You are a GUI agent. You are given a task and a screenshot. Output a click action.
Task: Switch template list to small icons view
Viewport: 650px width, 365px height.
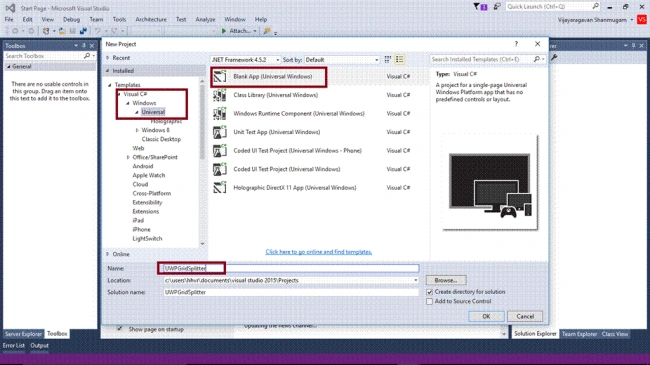(x=388, y=60)
